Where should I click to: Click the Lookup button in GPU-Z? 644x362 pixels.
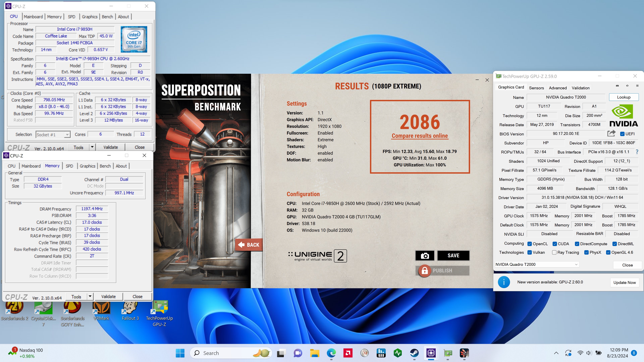(x=624, y=97)
